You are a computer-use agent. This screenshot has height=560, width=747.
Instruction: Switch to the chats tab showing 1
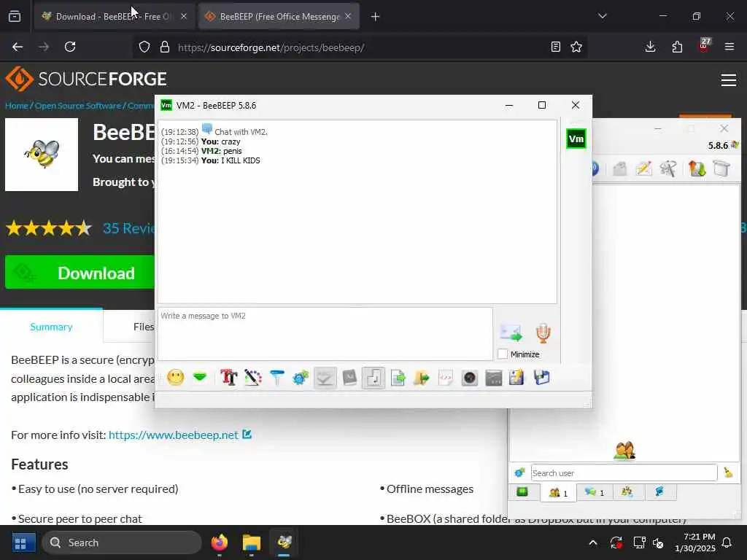(x=595, y=492)
